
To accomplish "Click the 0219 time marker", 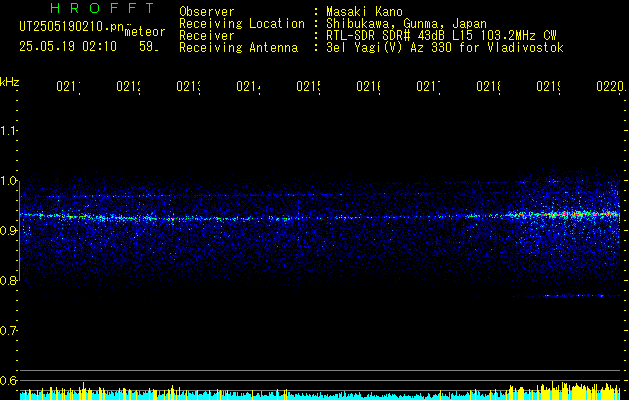I will 549,87.
